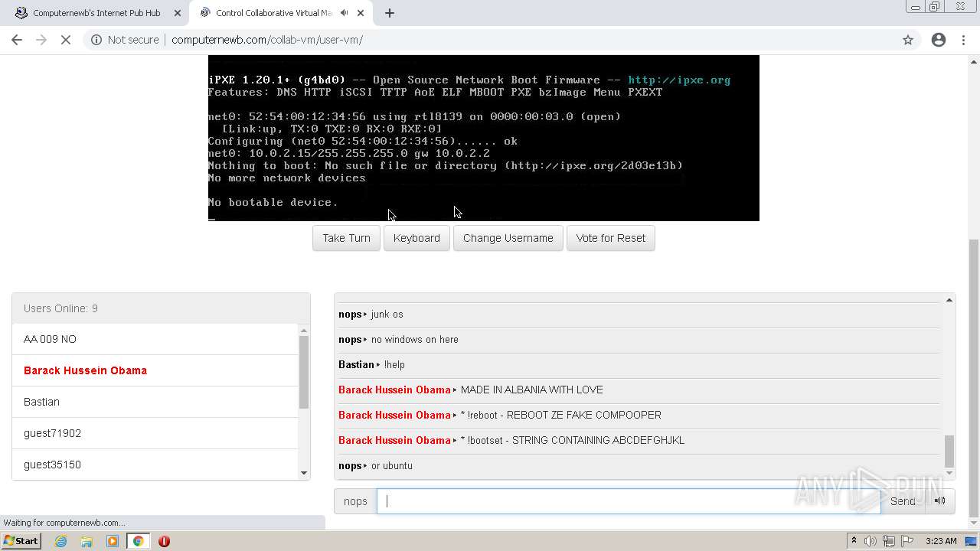This screenshot has height=551, width=980.
Task: Open the on-screen Keyboard
Action: [x=416, y=238]
